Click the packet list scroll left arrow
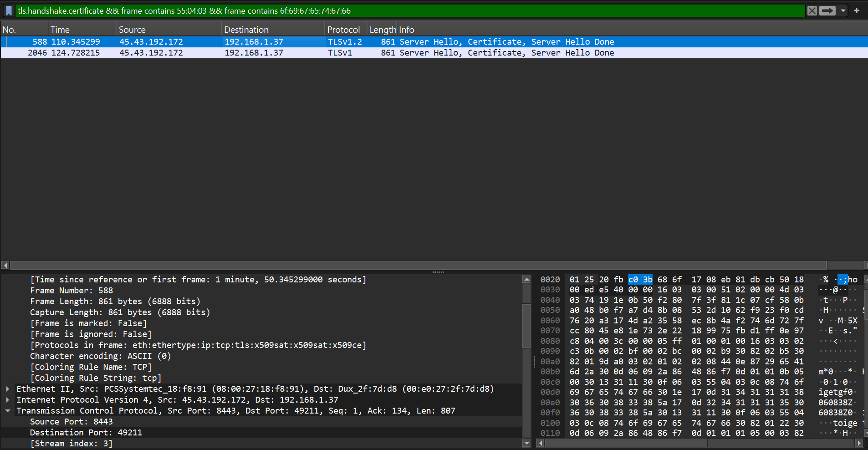 point(5,265)
